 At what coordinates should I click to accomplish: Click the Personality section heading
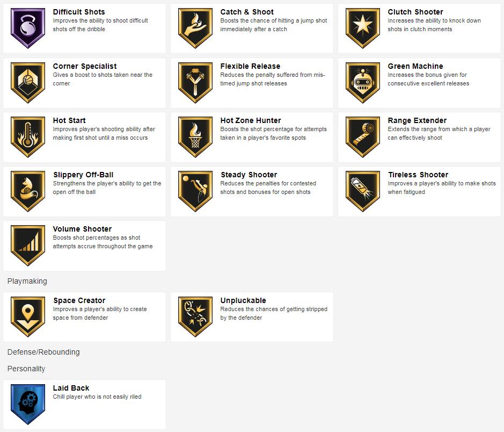pos(26,369)
